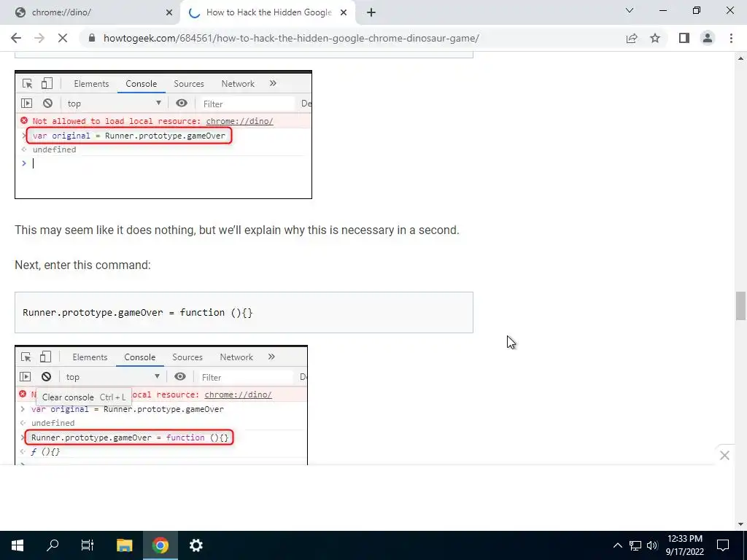Show hidden system tray icons
Viewport: 747px width, 560px height.
point(617,545)
